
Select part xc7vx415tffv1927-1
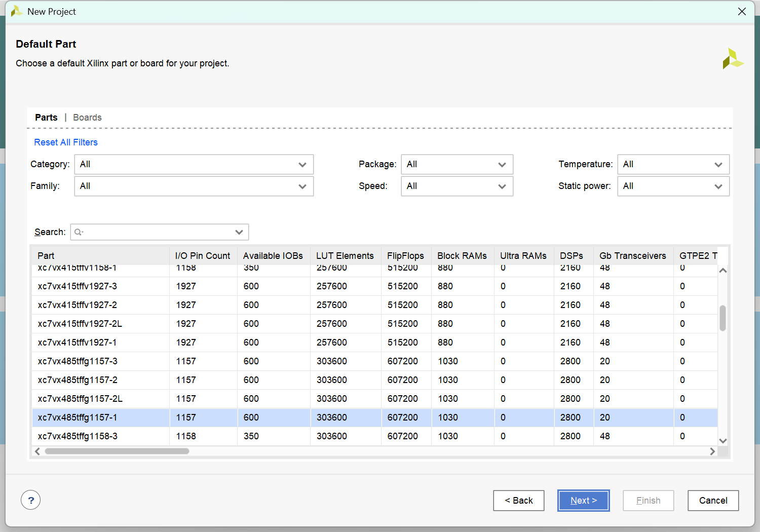point(375,343)
